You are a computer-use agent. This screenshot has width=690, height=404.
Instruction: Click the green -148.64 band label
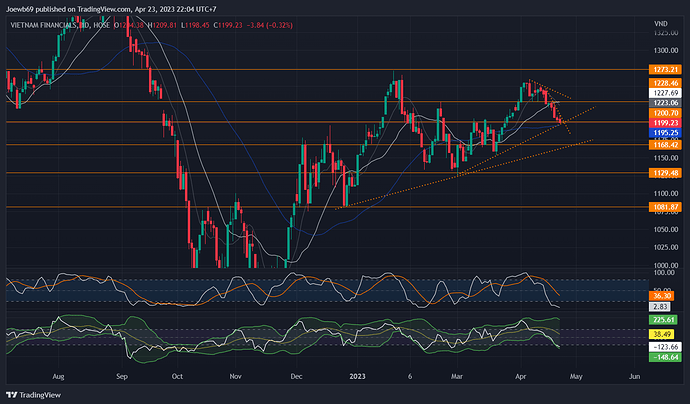[x=665, y=357]
